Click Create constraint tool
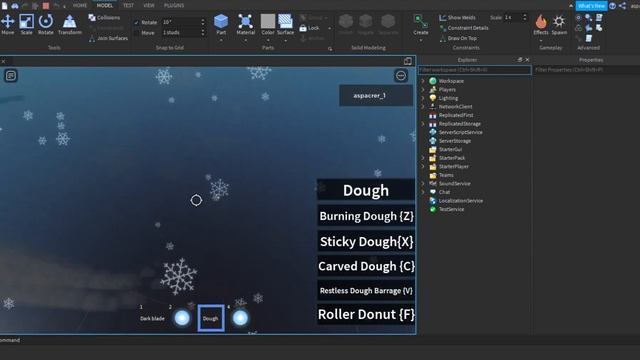640x360 pixels. tap(420, 24)
